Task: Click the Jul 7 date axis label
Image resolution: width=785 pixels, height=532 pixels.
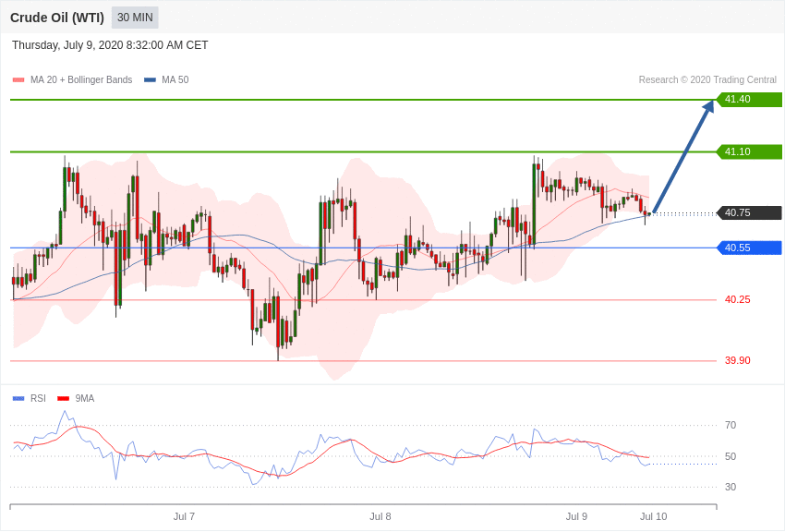Action: pyautogui.click(x=184, y=516)
